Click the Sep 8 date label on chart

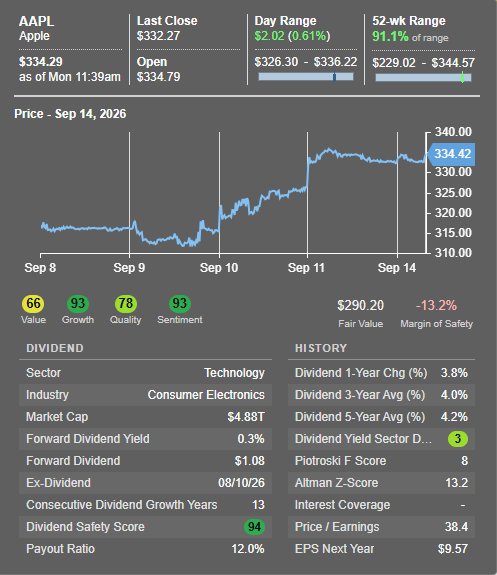(40, 268)
